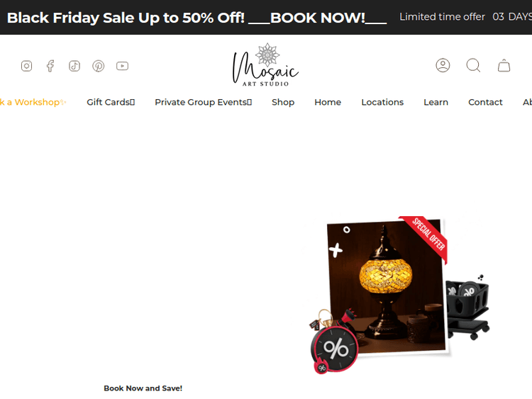The width and height of the screenshot is (532, 399).
Task: Open the Book a Workshop menu
Action: [33, 102]
